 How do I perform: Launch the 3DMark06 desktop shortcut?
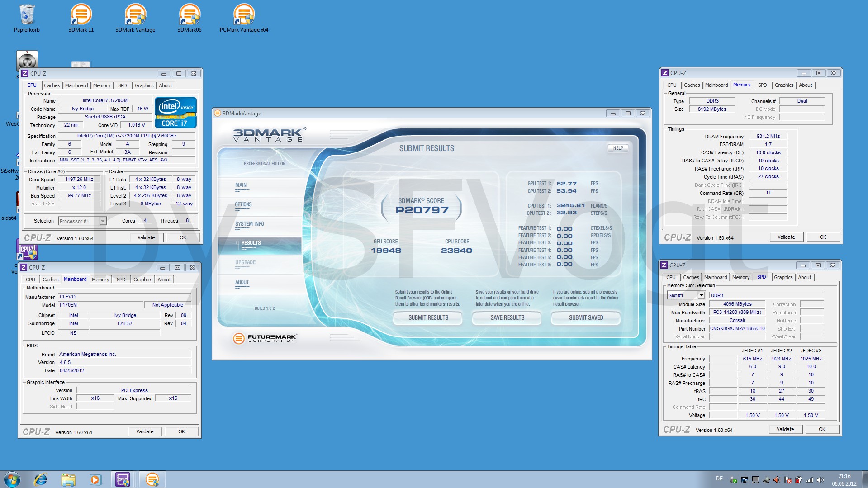tap(190, 18)
